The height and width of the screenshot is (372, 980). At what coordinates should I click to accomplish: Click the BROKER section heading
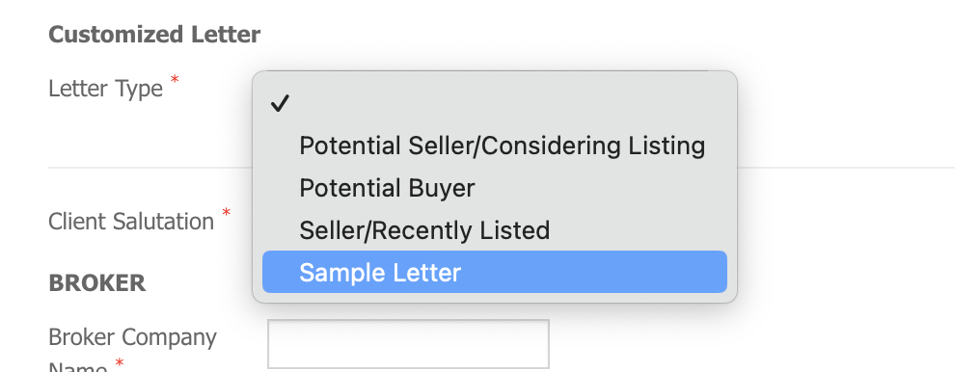96,283
